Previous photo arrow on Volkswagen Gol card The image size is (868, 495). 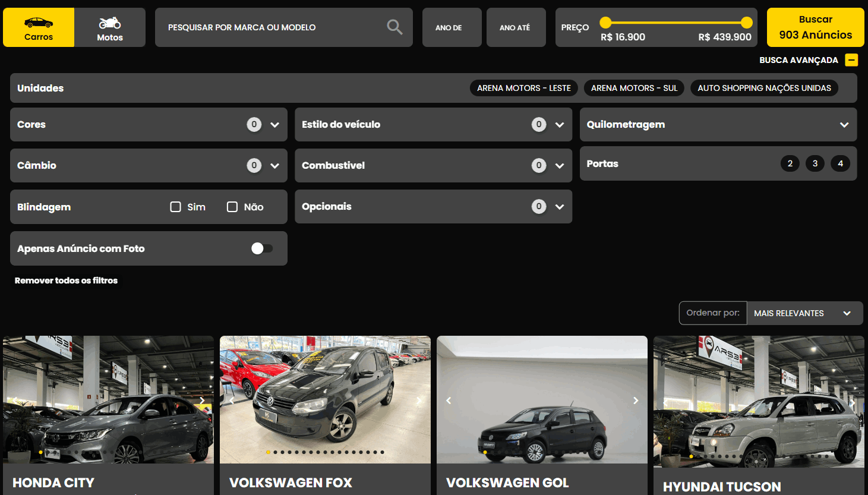449,401
